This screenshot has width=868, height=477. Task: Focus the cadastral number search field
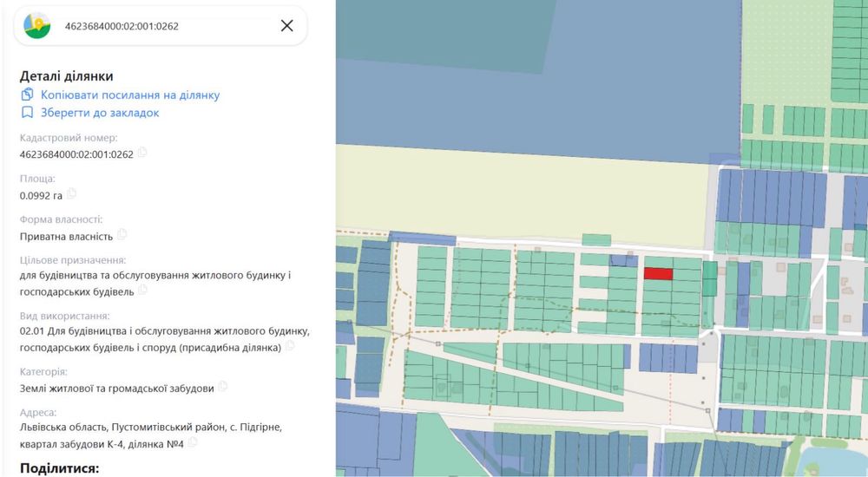point(165,26)
